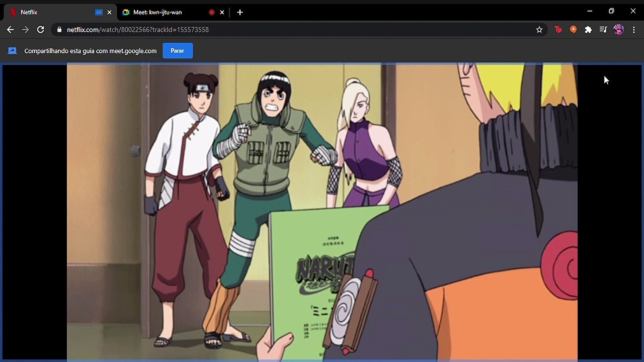Click the screen-share indicator on Netflix tab
The height and width of the screenshot is (362, 644).
pyautogui.click(x=99, y=12)
